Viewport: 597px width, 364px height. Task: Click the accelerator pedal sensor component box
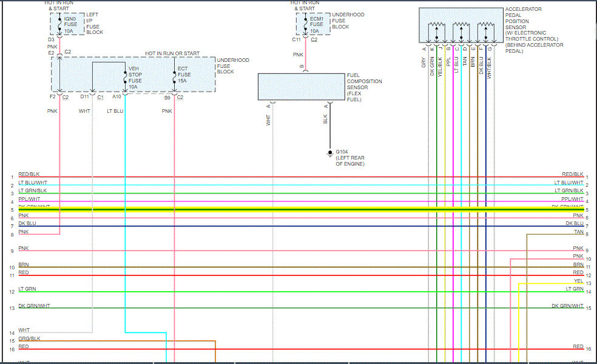(460, 25)
